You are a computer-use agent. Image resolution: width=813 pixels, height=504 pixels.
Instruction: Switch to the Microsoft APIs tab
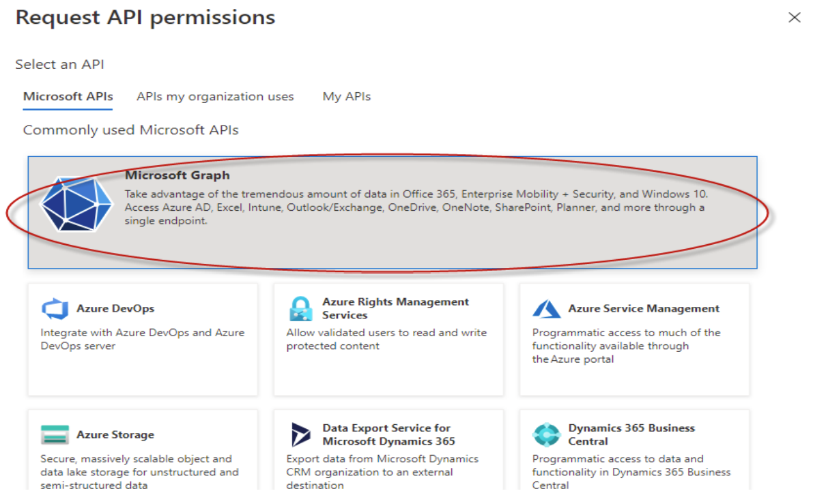(x=68, y=97)
